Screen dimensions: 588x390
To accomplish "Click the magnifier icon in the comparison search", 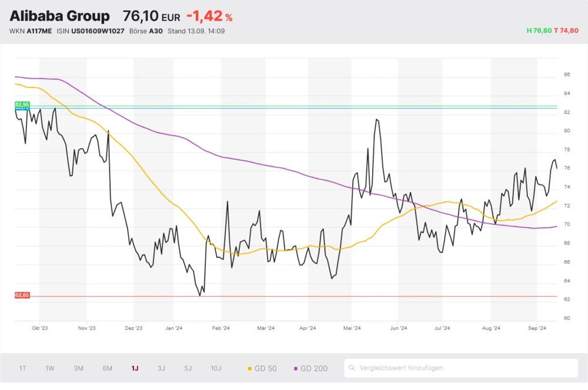I will point(352,368).
